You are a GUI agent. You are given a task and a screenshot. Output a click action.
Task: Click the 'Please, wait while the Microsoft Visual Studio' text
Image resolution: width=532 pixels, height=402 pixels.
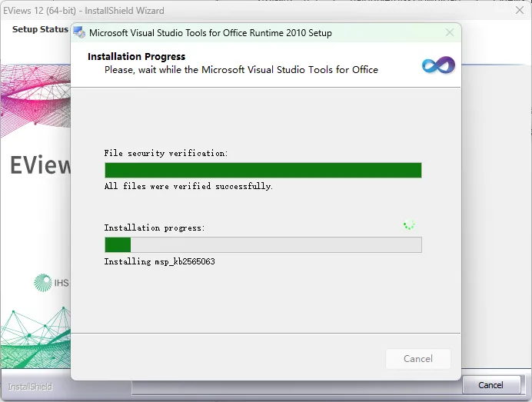click(x=241, y=69)
